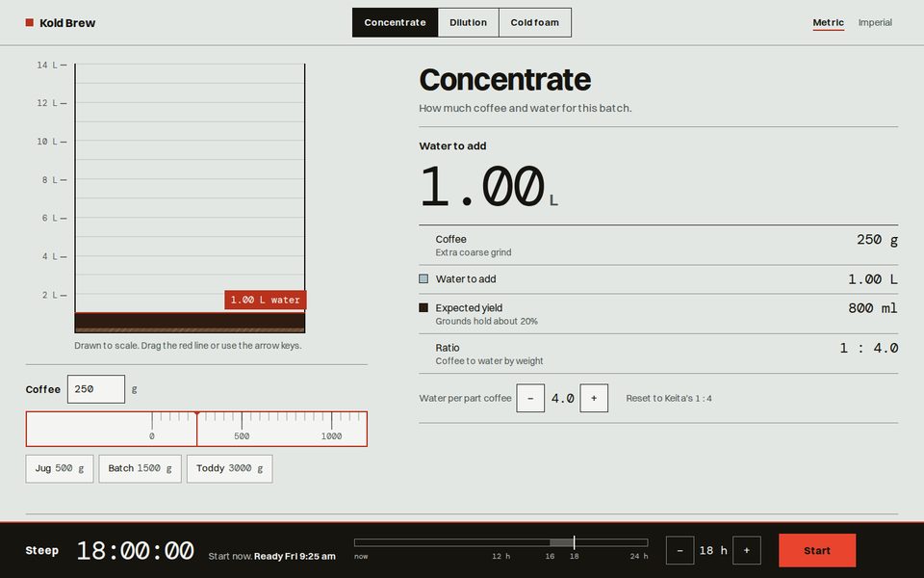Increase steep hours with plus button
Viewport: 924px width, 578px height.
point(747,550)
